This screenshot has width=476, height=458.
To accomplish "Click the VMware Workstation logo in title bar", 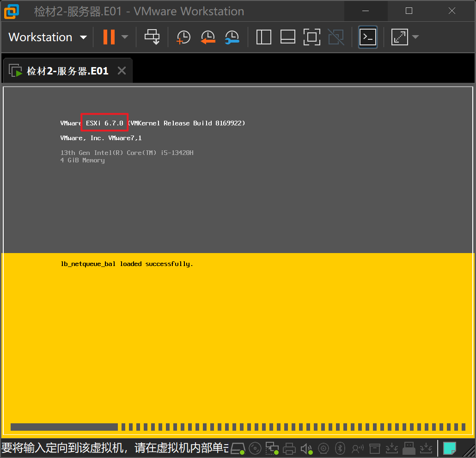I will (x=12, y=12).
